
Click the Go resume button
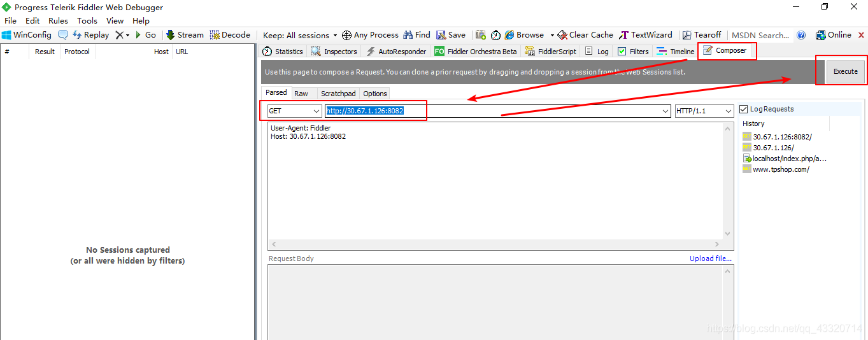[145, 35]
